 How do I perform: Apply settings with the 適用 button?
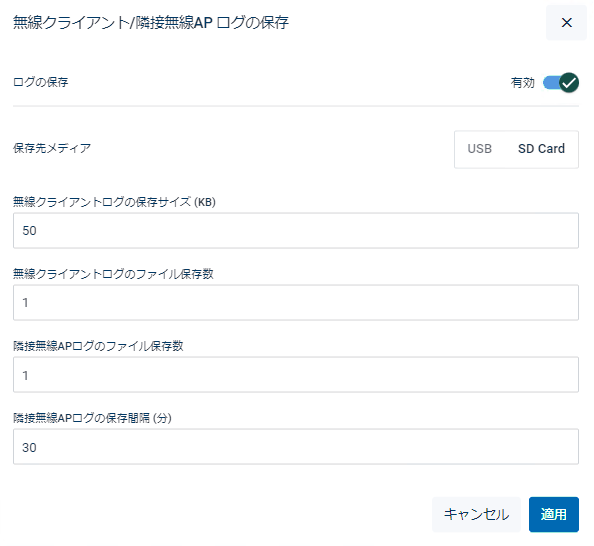[x=554, y=515]
